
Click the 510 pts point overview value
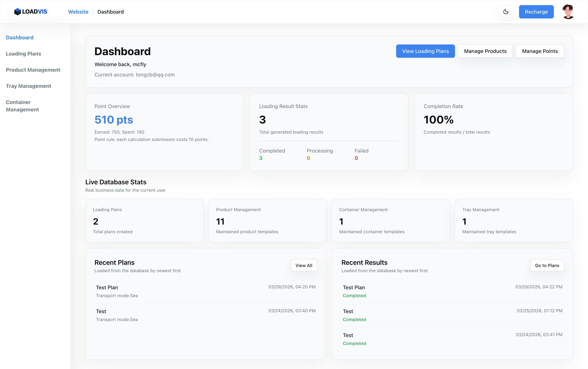114,120
